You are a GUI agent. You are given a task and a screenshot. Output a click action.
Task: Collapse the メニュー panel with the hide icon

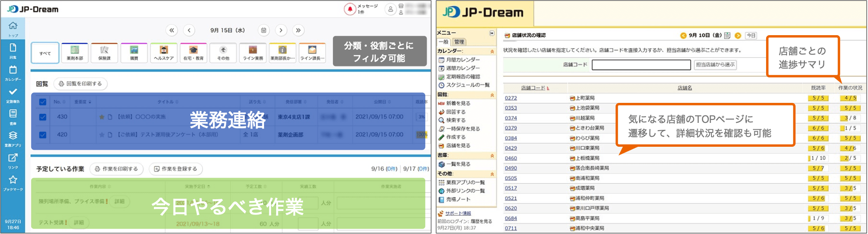click(492, 33)
